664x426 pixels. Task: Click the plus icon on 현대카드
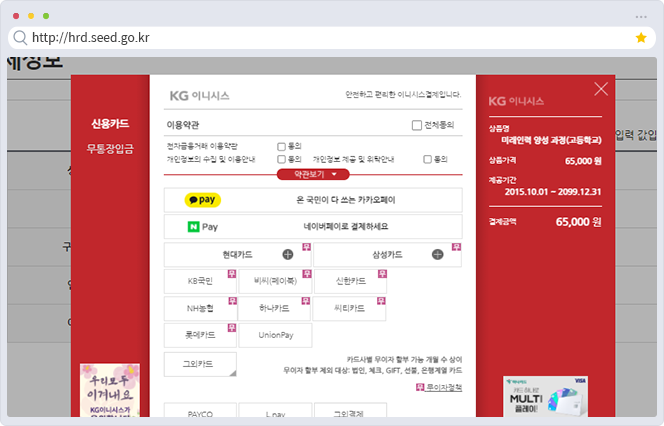(288, 254)
